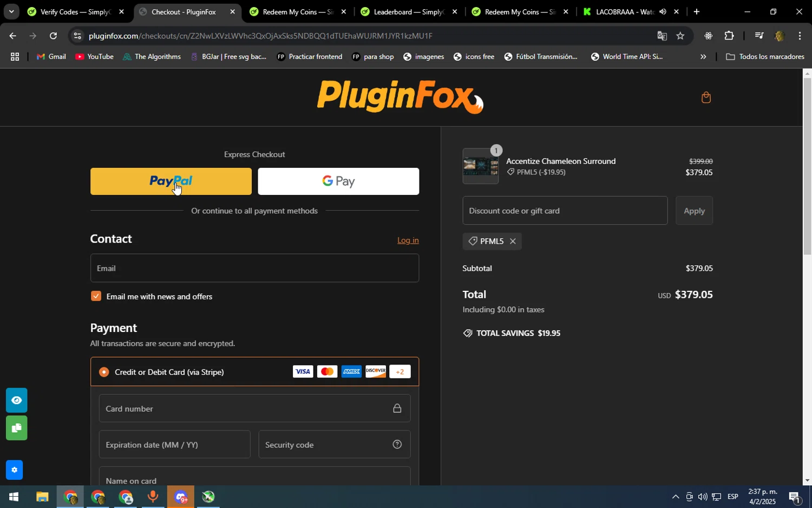Open Todos los marcadores folder
Viewport: 812px width, 508px height.
point(765,57)
